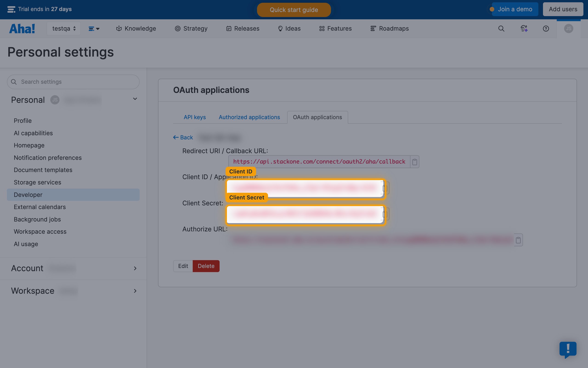Open AI usage settings
588x368 pixels.
[x=26, y=244]
